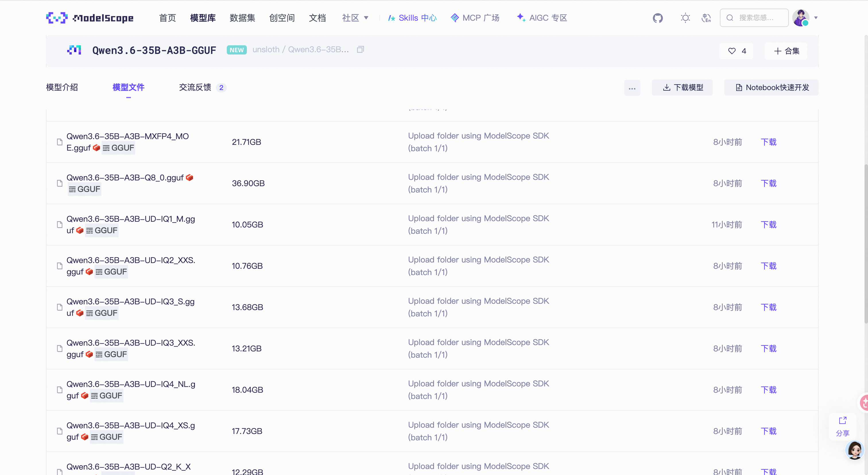Image resolution: width=868 pixels, height=475 pixels.
Task: Click the GGUF tag on the UD-IQ4_NL row
Action: pos(106,396)
